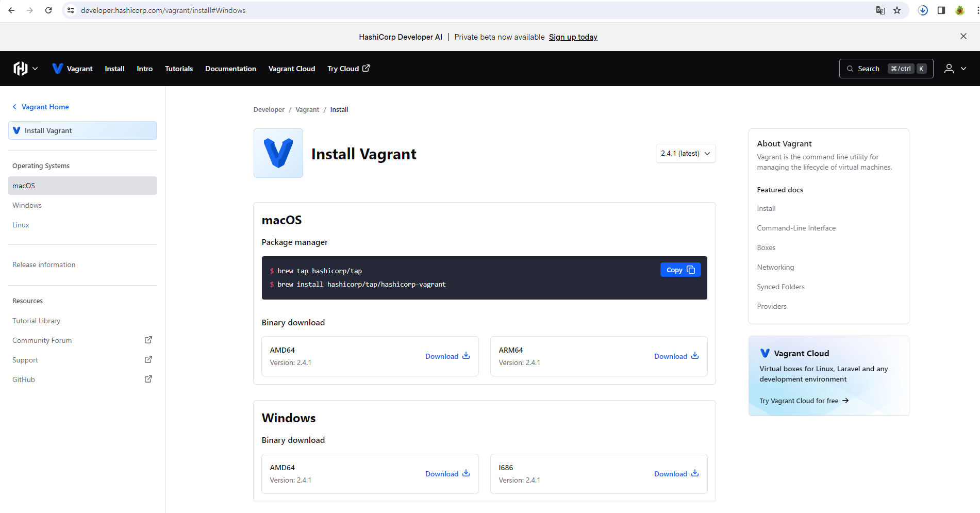Open Providers featured doc
Screen dimensions: 980x513
(x=772, y=306)
